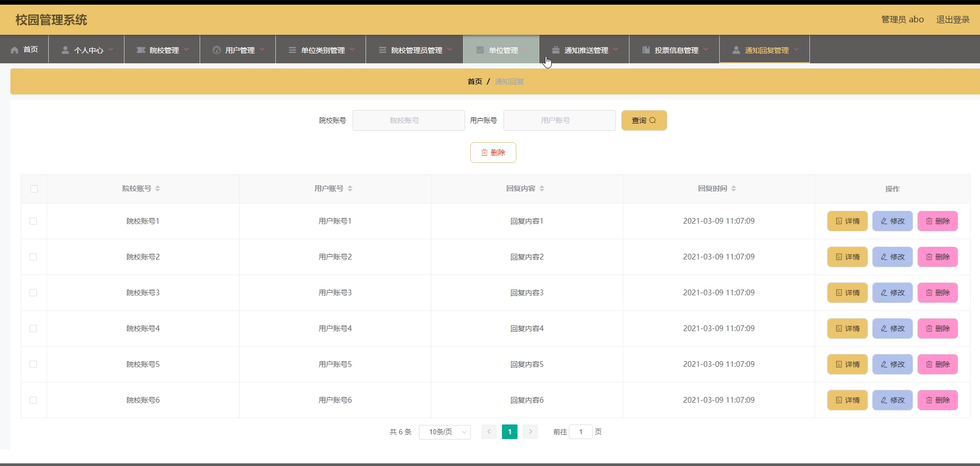Viewport: 980px width, 466px height.
Task: Click the chart icon beside 单位管理
Action: pos(480,50)
